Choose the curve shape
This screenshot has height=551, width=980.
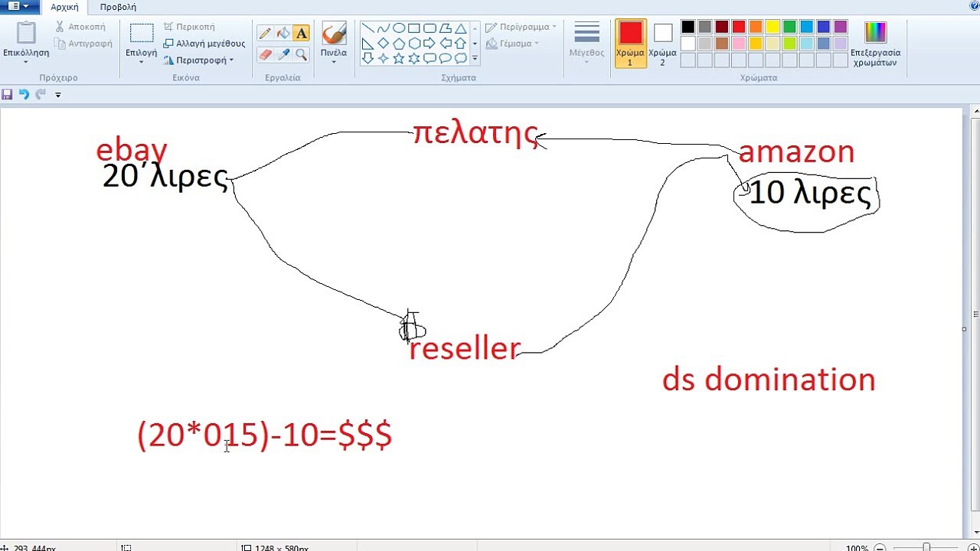384,29
